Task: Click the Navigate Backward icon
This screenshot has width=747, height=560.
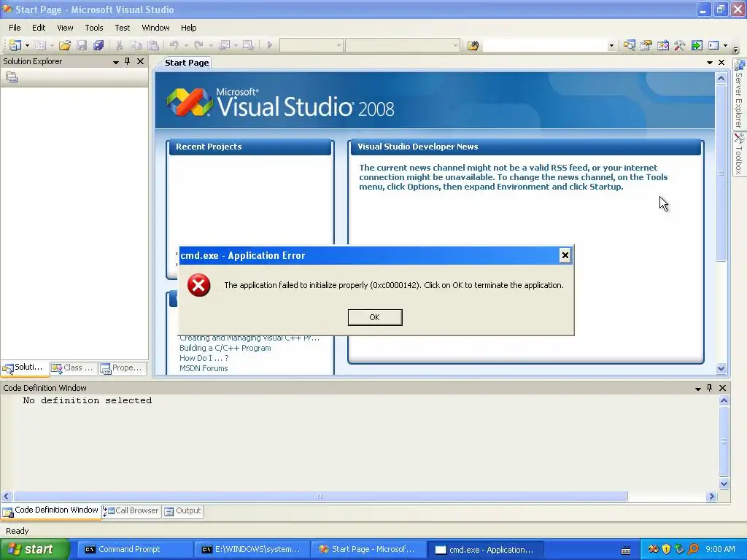Action: pyautogui.click(x=225, y=45)
